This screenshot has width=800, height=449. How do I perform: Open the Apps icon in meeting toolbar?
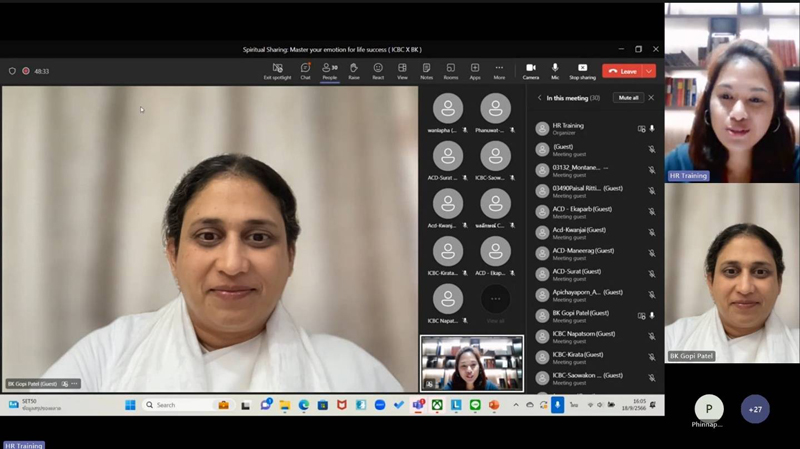tap(475, 70)
